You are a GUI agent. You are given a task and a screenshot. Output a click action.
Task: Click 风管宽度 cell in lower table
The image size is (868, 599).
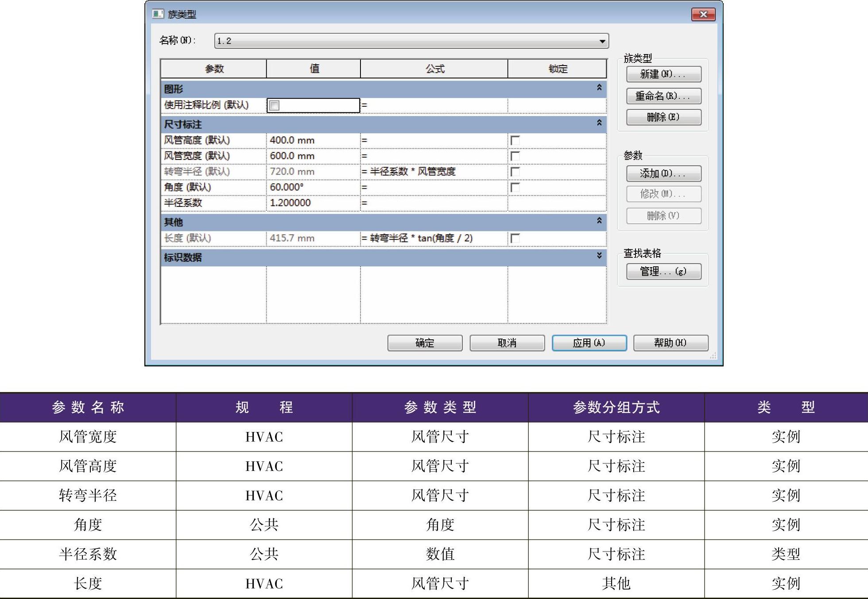88,437
